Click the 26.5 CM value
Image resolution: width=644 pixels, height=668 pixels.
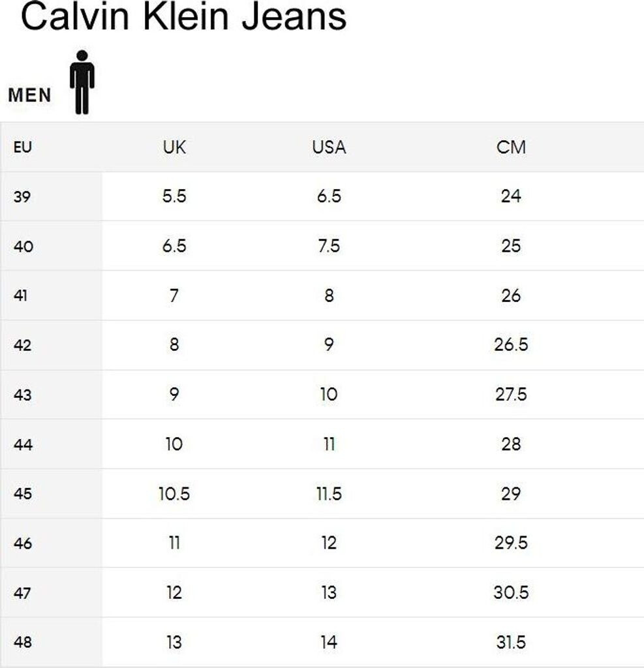tap(511, 345)
